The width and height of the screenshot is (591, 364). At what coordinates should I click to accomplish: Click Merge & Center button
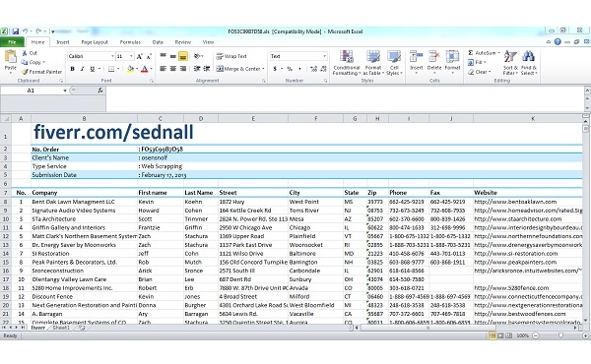tap(238, 69)
